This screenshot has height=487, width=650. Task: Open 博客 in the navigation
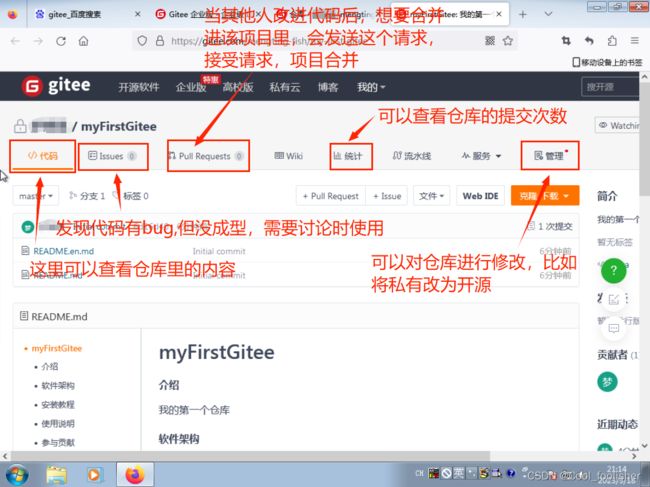328,87
